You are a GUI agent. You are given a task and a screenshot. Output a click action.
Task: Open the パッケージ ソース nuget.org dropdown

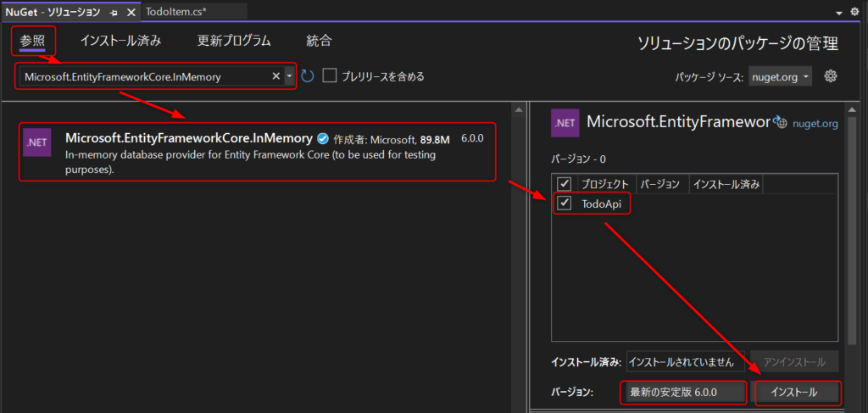[x=781, y=77]
